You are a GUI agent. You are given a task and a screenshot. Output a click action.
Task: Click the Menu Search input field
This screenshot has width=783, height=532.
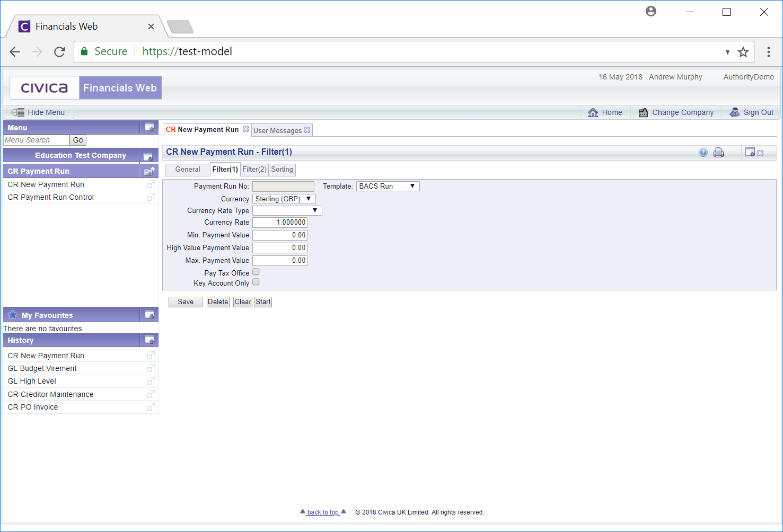coord(36,140)
